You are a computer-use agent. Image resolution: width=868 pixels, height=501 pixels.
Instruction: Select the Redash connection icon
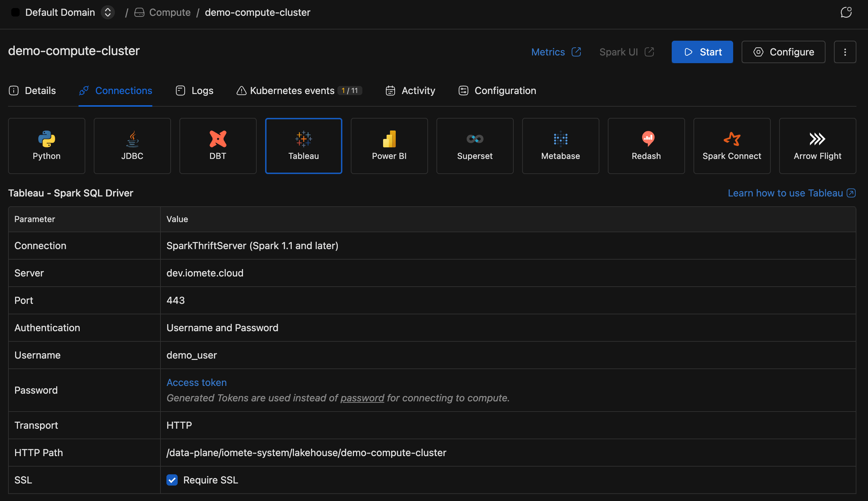point(646,146)
